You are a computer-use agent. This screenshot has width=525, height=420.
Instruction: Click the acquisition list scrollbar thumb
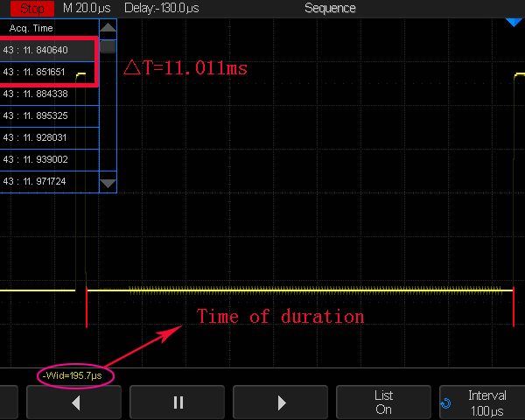(108, 45)
